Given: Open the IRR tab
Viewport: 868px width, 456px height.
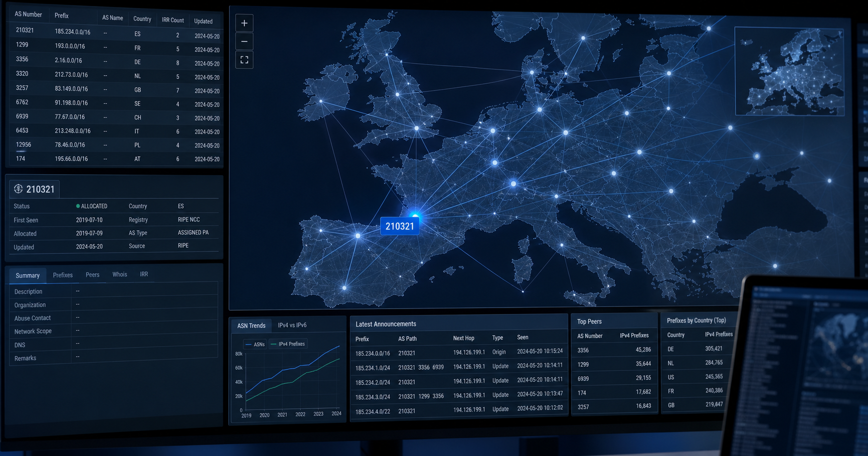Looking at the screenshot, I should pos(144,274).
